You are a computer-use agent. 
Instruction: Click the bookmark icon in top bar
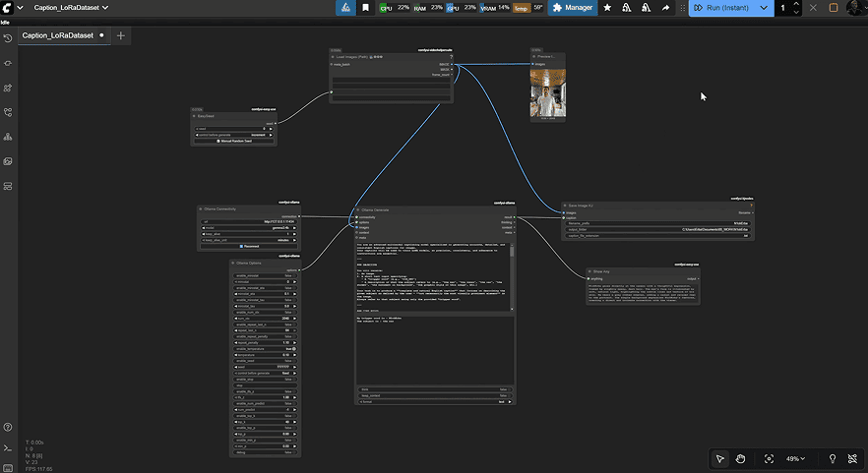pos(366,8)
